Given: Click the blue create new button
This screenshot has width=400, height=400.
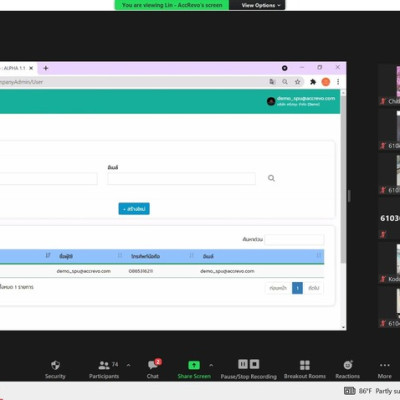Looking at the screenshot, I should pos(134,209).
